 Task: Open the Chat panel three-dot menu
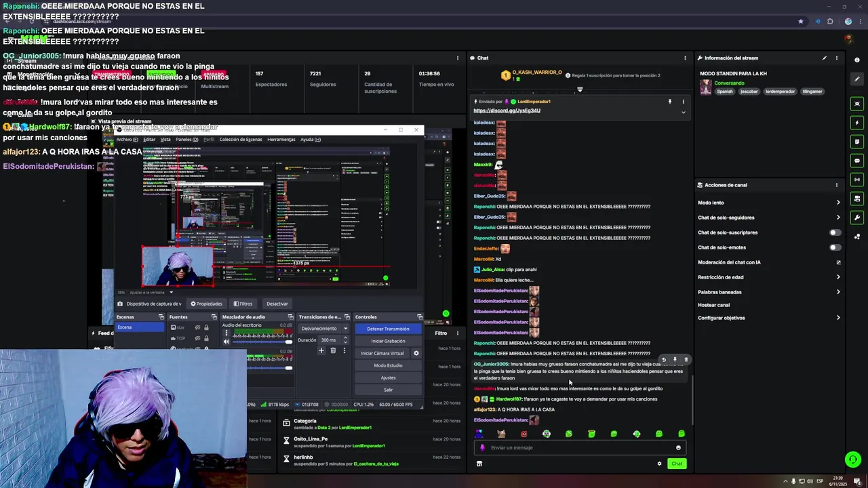tap(685, 58)
